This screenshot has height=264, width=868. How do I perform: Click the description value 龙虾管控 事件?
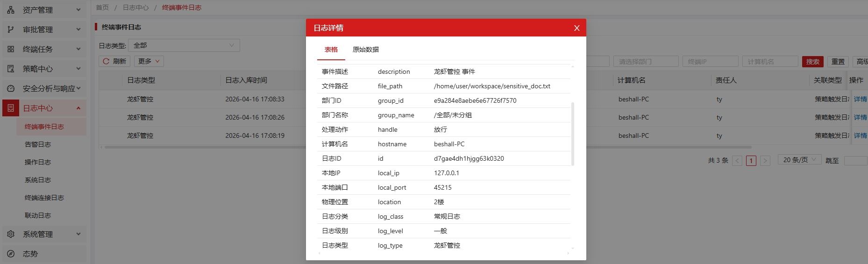point(455,71)
